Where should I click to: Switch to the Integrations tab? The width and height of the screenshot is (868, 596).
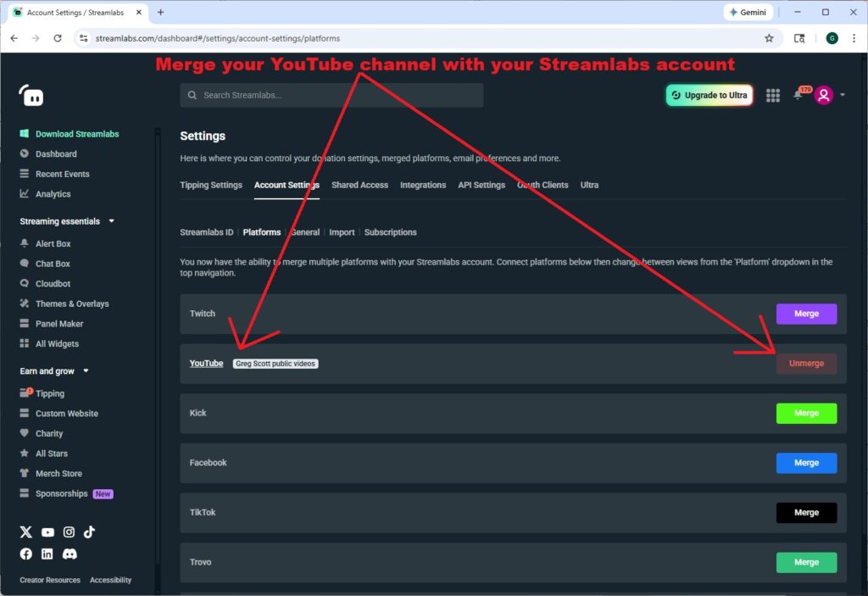pos(423,185)
